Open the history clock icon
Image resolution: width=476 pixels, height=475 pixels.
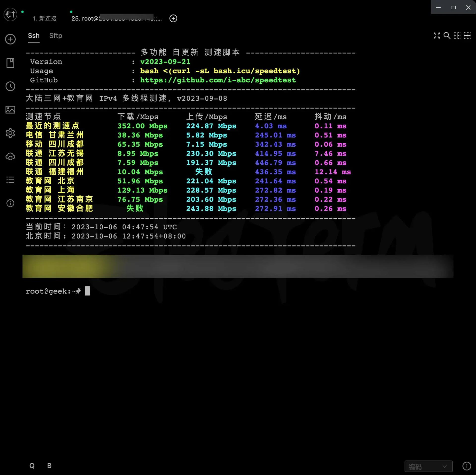(x=10, y=86)
